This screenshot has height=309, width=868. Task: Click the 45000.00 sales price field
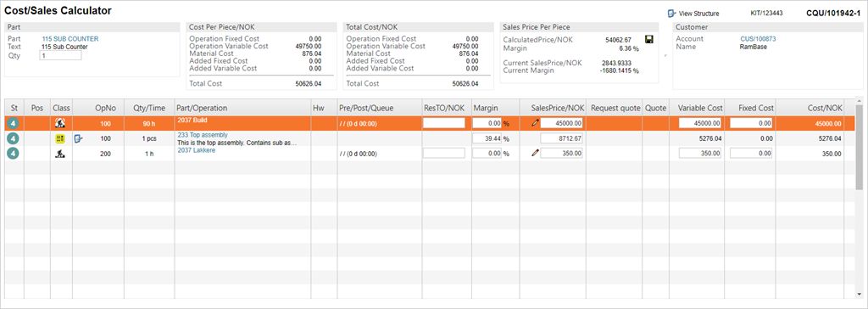(x=561, y=123)
